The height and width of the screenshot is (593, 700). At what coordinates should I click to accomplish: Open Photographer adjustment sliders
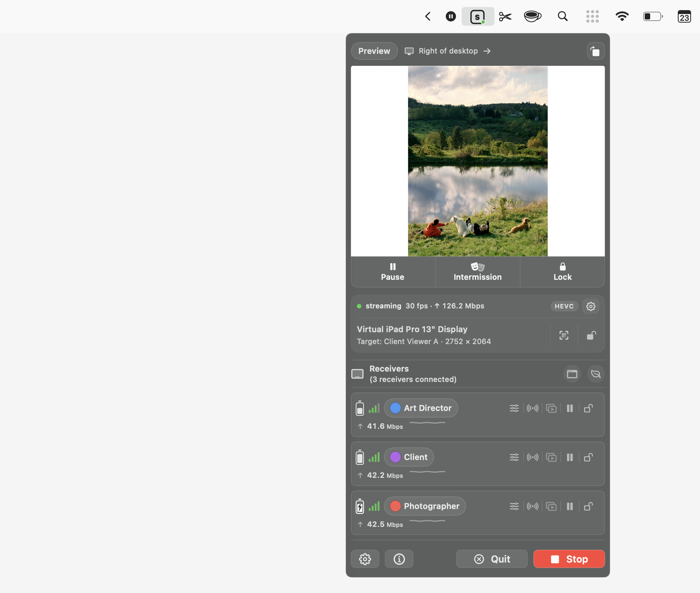(514, 507)
